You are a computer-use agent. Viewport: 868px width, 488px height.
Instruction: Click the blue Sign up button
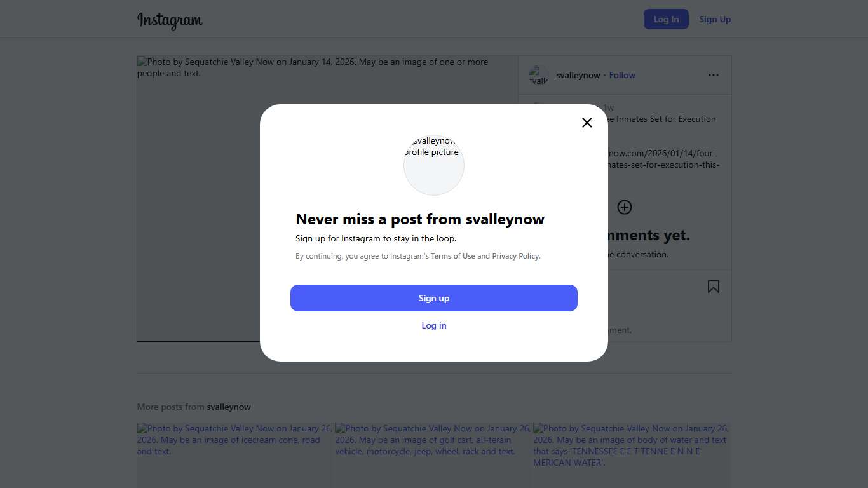tap(434, 298)
